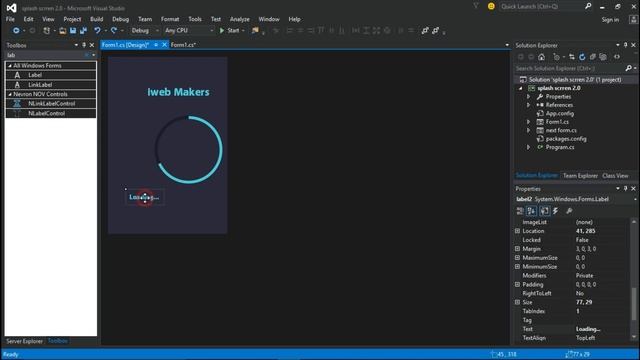The image size is (640, 360).
Task: Click the Find in Files toolbar icon
Action: tap(255, 31)
